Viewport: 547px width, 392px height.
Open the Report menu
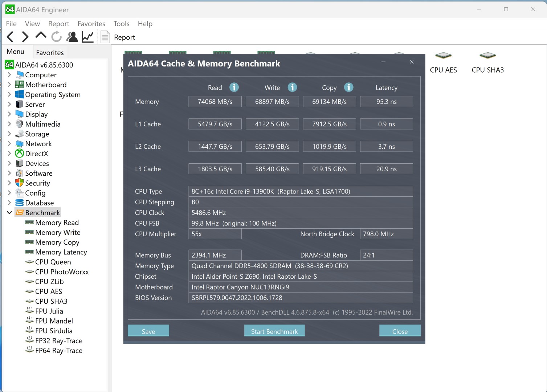(x=58, y=24)
